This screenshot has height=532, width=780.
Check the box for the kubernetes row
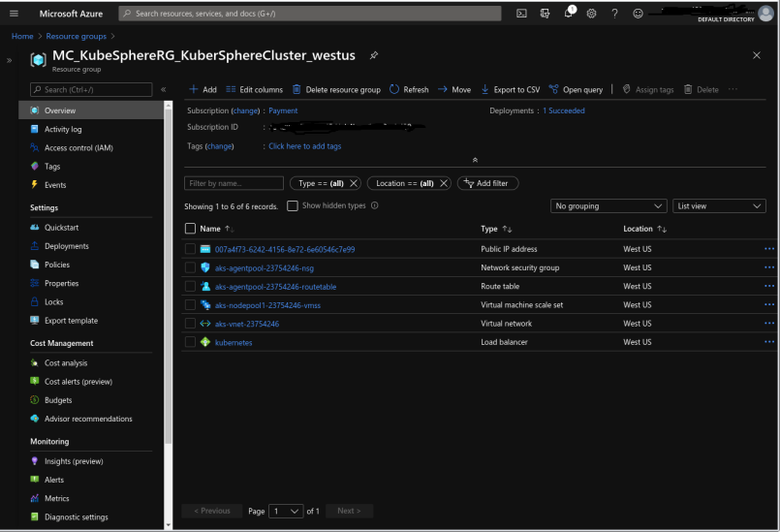[x=190, y=342]
